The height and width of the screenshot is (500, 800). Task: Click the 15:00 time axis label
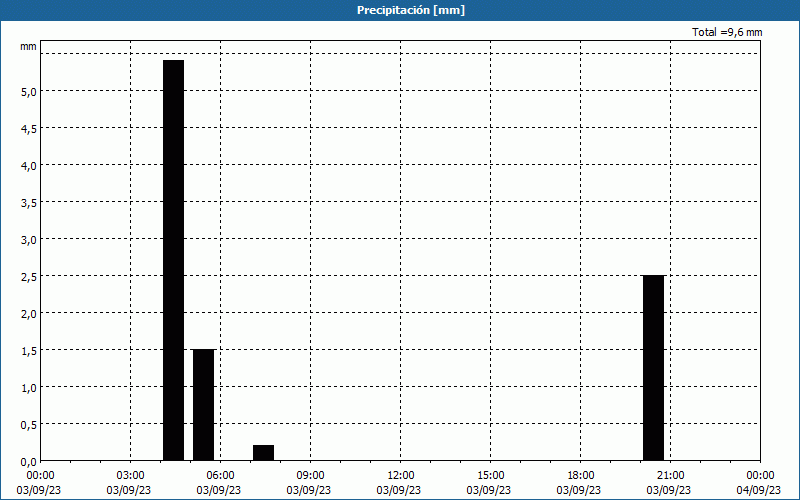[x=491, y=476]
